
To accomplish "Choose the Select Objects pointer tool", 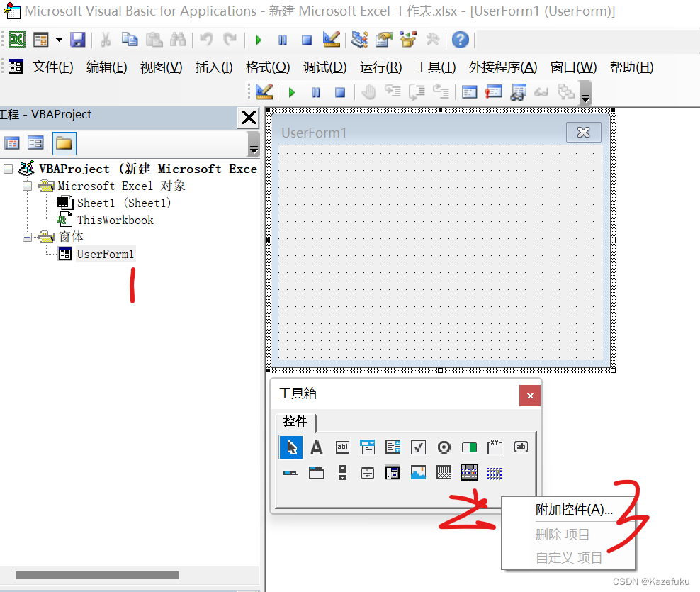I will (291, 447).
